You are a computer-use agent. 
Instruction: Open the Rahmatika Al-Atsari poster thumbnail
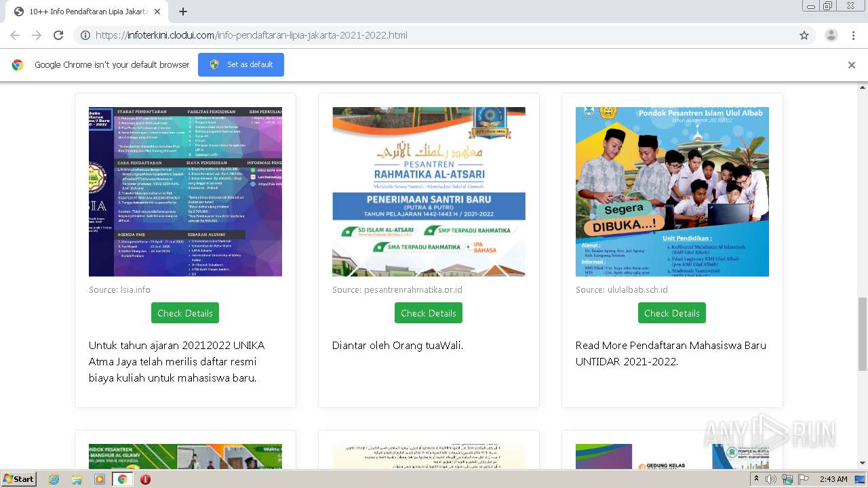[x=429, y=191]
